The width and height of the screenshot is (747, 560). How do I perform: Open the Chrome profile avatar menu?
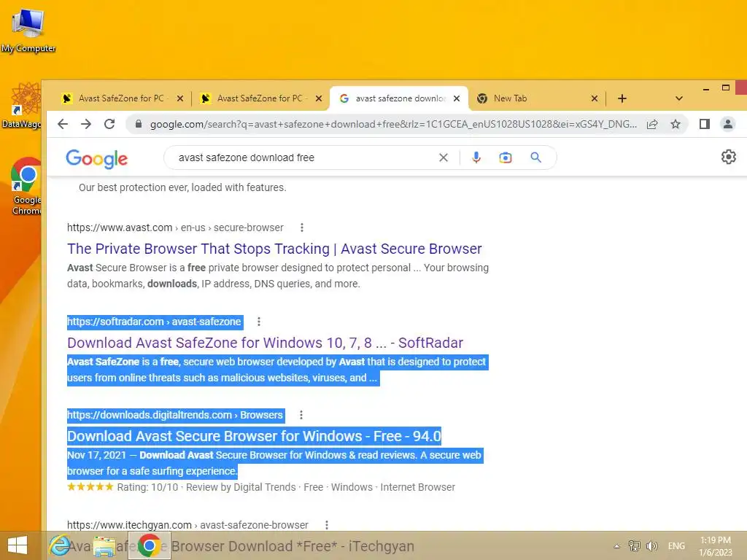728,124
